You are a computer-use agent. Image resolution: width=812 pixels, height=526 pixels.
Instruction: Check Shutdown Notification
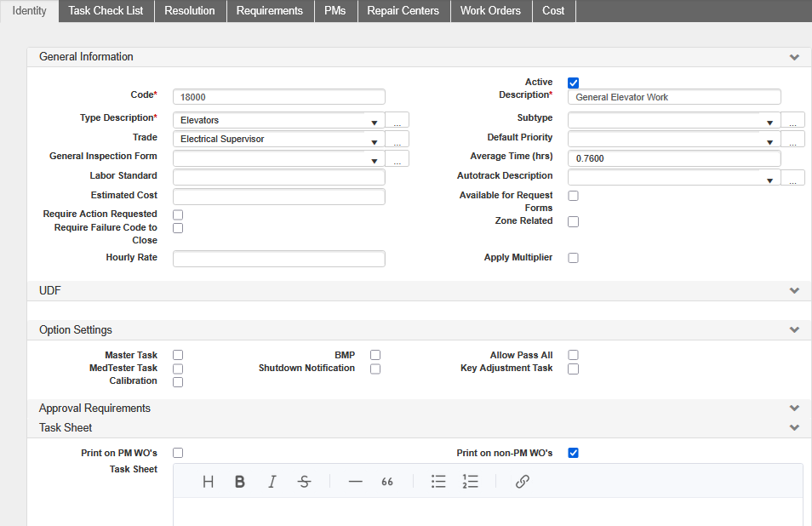point(375,369)
